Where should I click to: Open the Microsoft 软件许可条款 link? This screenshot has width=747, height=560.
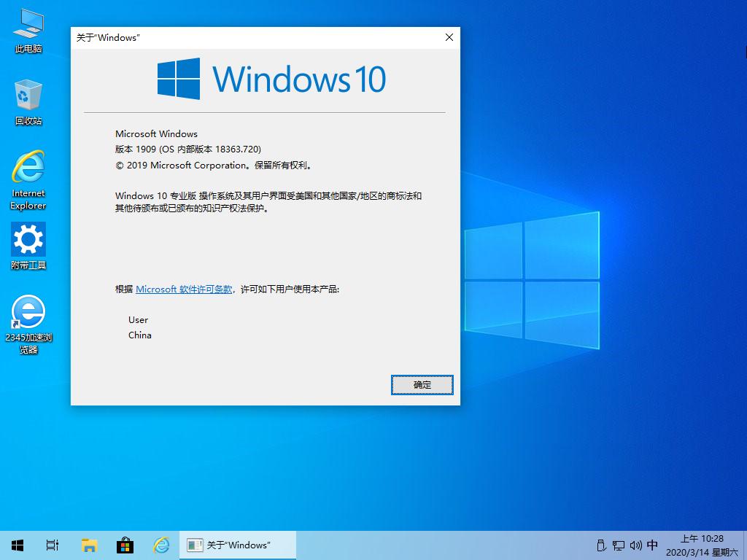[x=184, y=289]
